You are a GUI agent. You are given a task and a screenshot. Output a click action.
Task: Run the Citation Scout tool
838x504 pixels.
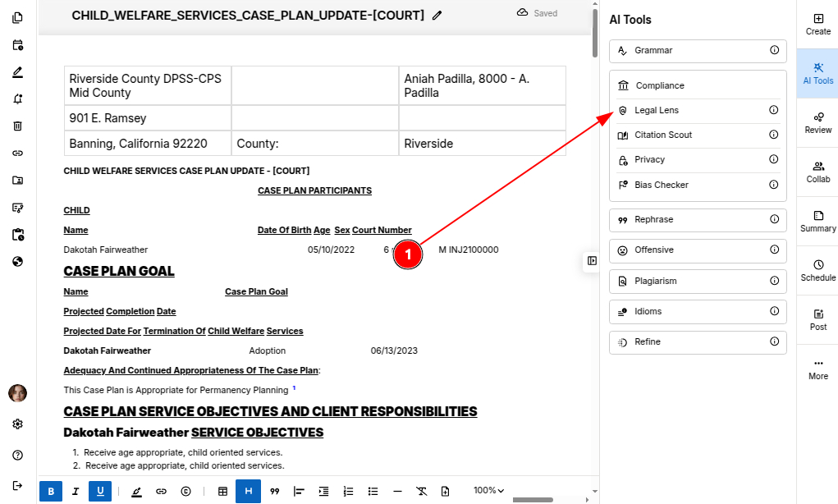click(662, 135)
